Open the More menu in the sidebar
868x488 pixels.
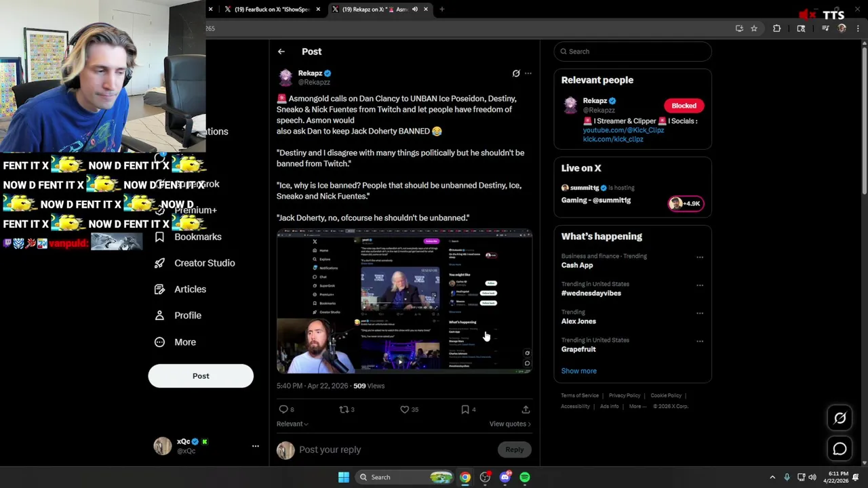[x=175, y=342]
